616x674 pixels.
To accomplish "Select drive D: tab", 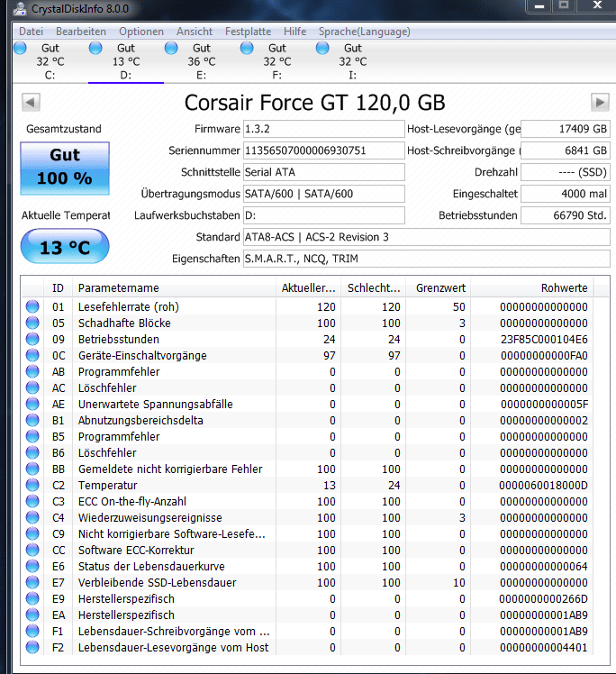I will [126, 61].
